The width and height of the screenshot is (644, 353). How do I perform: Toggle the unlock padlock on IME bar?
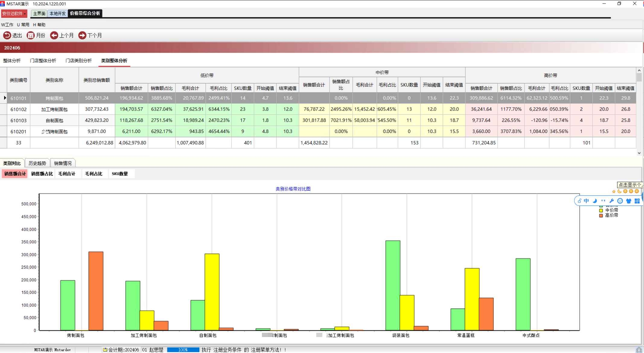(579, 201)
